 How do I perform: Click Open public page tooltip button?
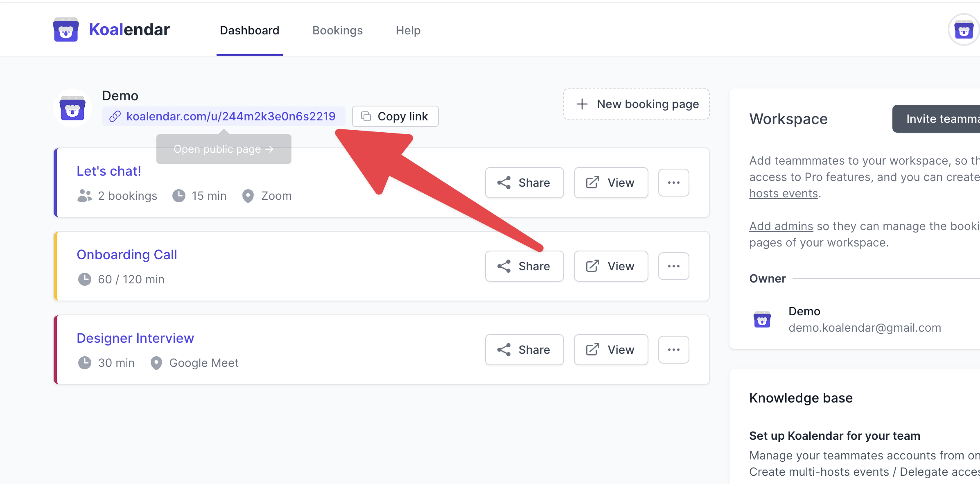[224, 149]
